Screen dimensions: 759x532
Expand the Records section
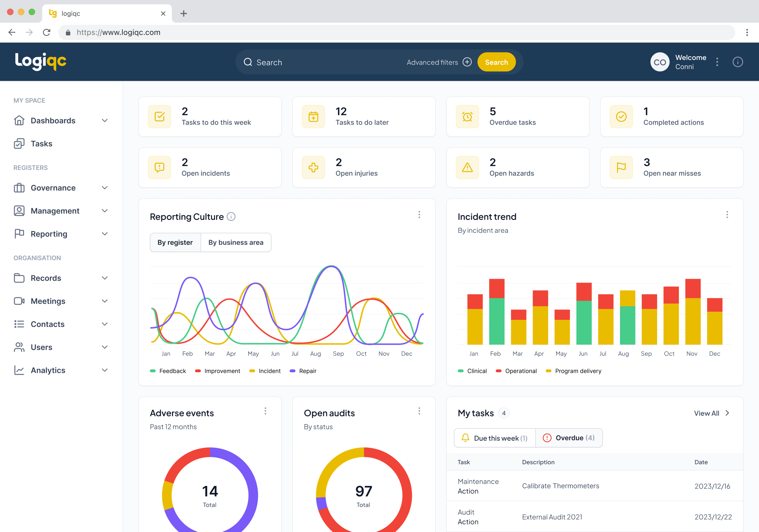(x=105, y=278)
